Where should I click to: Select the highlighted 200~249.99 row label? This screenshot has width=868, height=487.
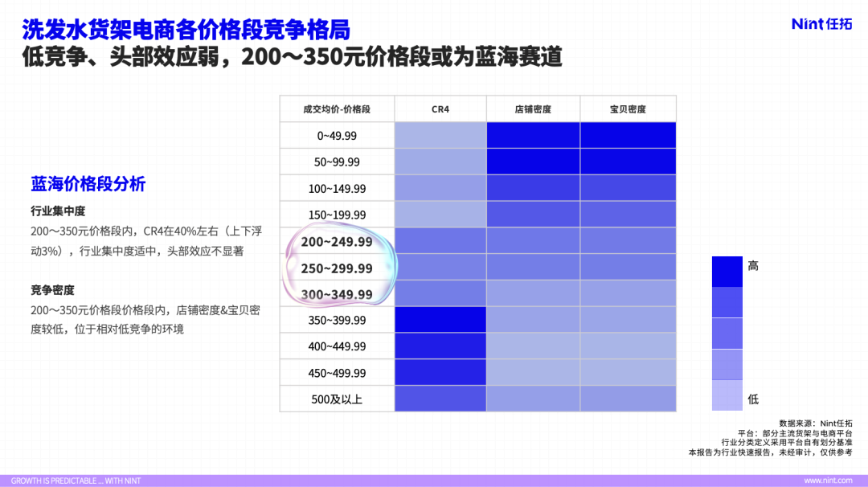pyautogui.click(x=337, y=242)
